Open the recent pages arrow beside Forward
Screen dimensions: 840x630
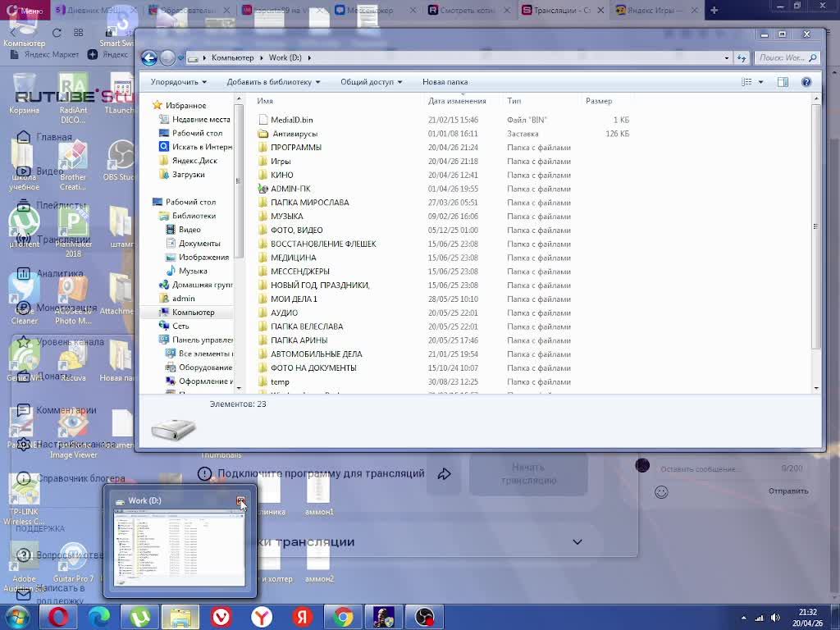click(180, 58)
